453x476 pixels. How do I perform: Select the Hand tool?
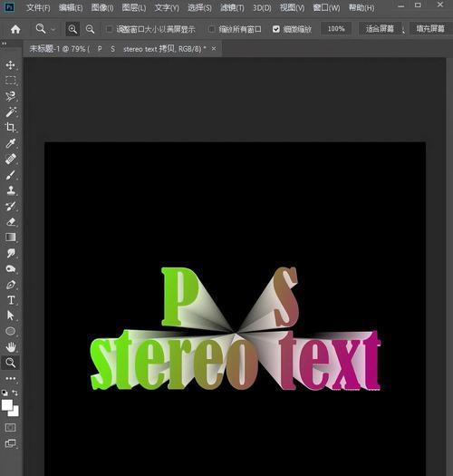(x=11, y=346)
